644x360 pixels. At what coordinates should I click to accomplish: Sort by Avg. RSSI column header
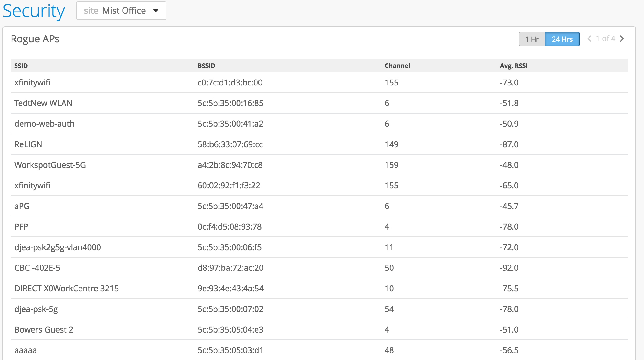513,66
